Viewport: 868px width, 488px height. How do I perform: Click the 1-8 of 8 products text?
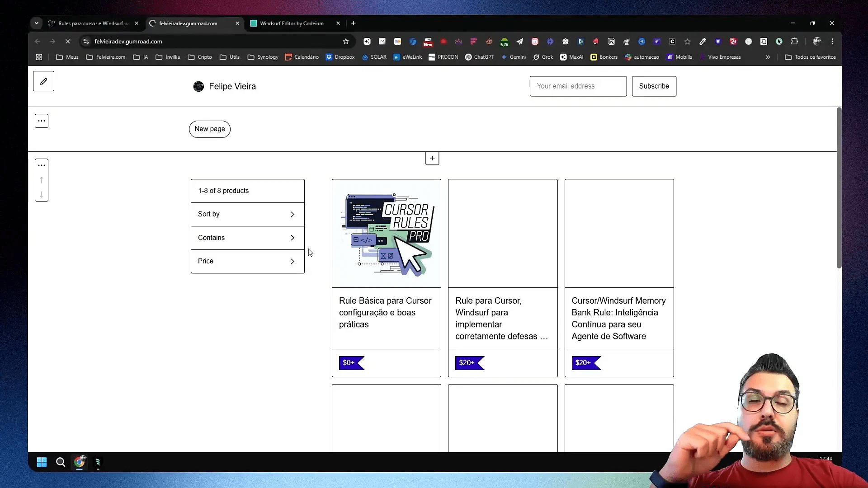[223, 191]
